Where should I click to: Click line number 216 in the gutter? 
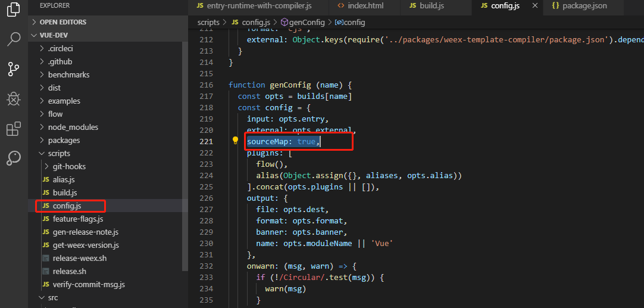[x=205, y=85]
